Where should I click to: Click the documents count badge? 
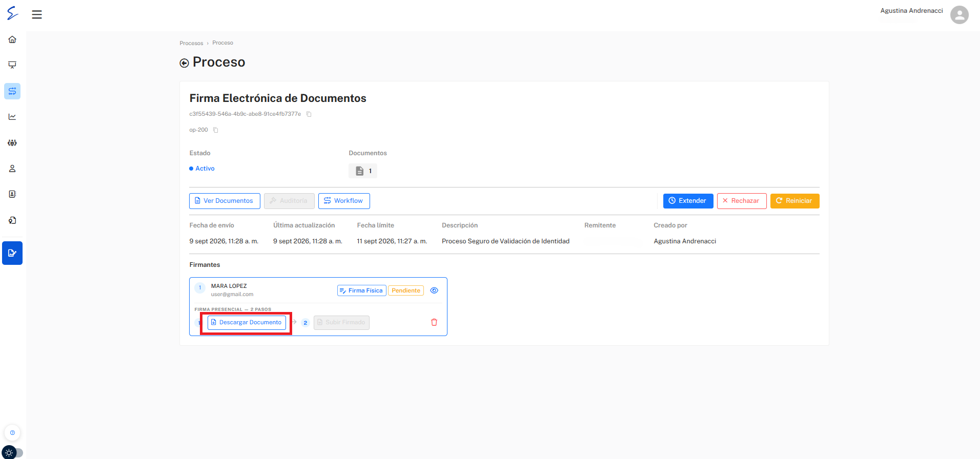tap(363, 171)
